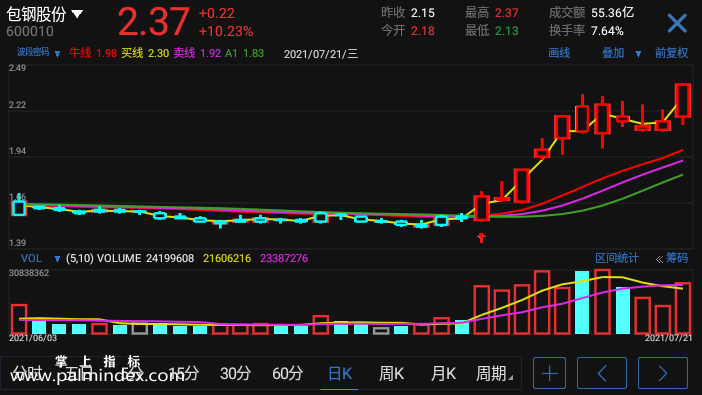Select the 月K tab
The image size is (702, 395).
[x=443, y=374]
